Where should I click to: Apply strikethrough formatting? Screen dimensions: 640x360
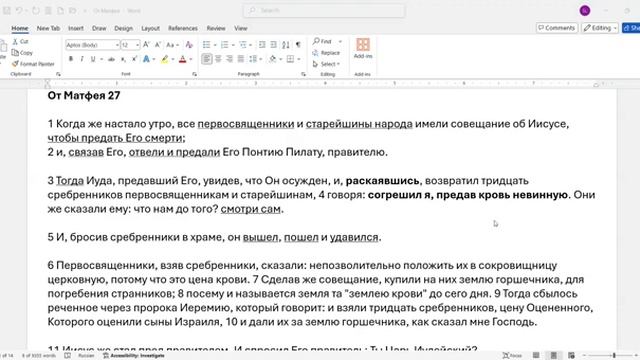(x=111, y=59)
